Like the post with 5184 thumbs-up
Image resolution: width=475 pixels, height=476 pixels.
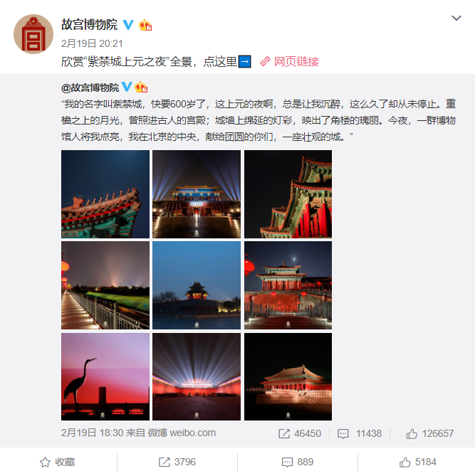(x=417, y=462)
